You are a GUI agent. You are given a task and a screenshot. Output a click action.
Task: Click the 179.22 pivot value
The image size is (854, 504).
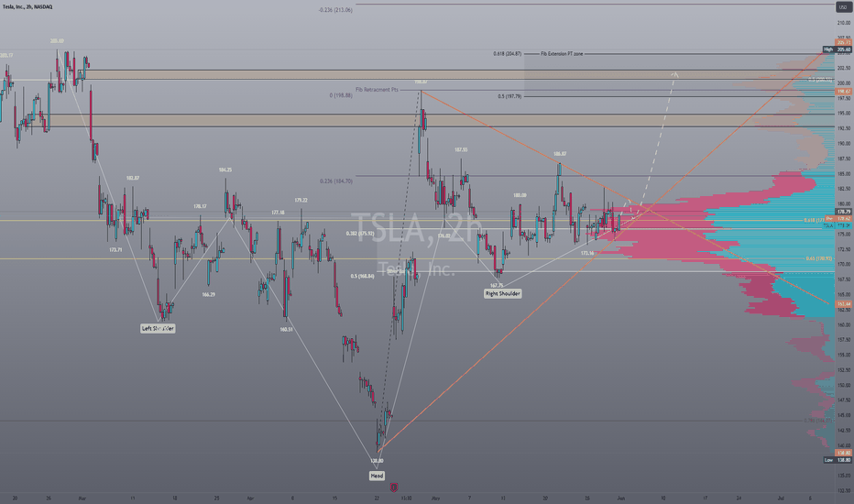[301, 201]
